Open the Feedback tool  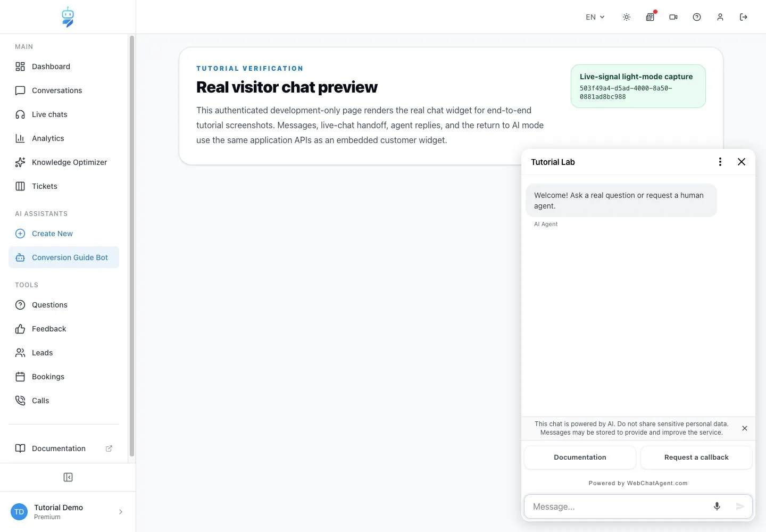point(64,329)
